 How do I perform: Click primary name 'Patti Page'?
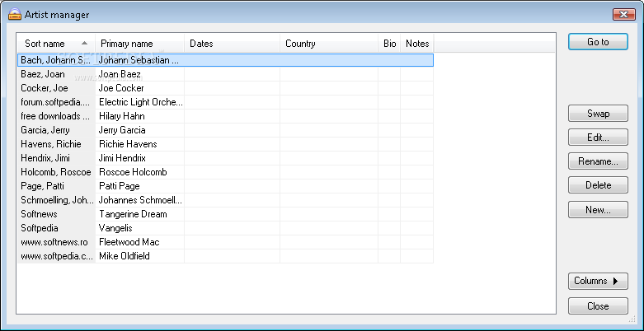(x=119, y=186)
